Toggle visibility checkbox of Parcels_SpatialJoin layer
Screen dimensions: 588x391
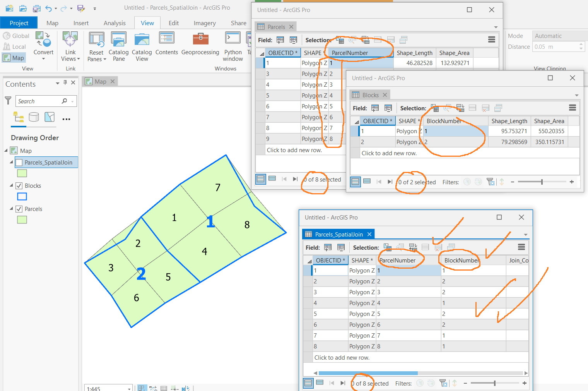[x=19, y=163]
